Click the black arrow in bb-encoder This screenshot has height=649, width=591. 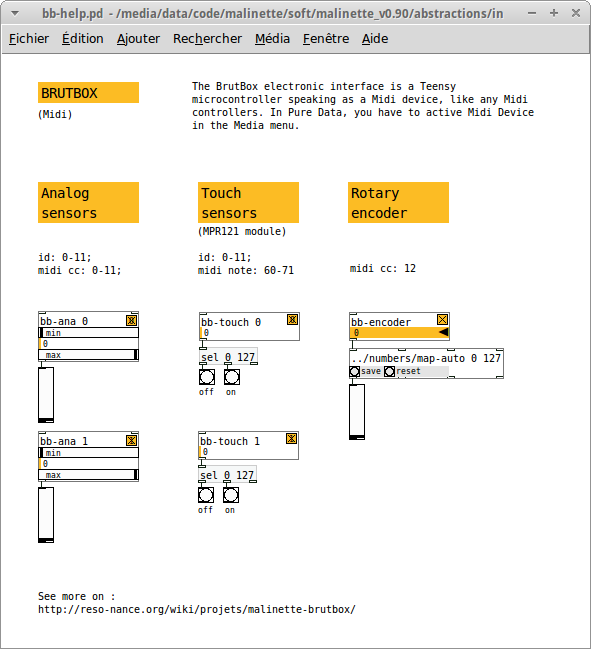pyautogui.click(x=443, y=332)
